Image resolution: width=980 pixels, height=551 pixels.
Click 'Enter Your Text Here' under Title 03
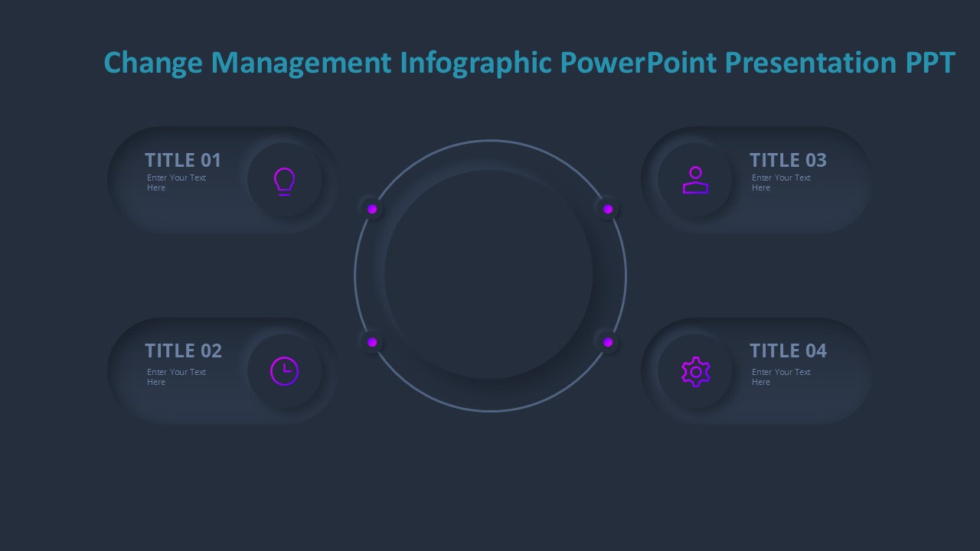781,182
